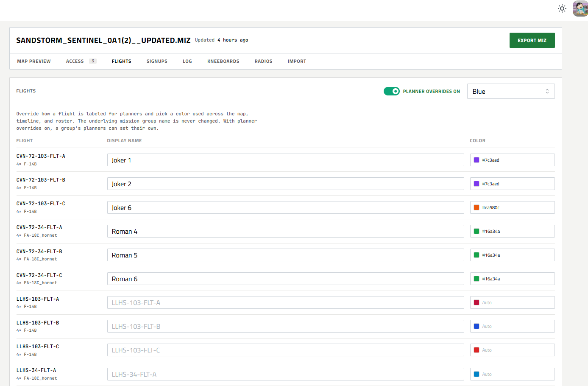This screenshot has width=588, height=386.
Task: Edit the Joker 2 display name field
Action: tap(286, 184)
